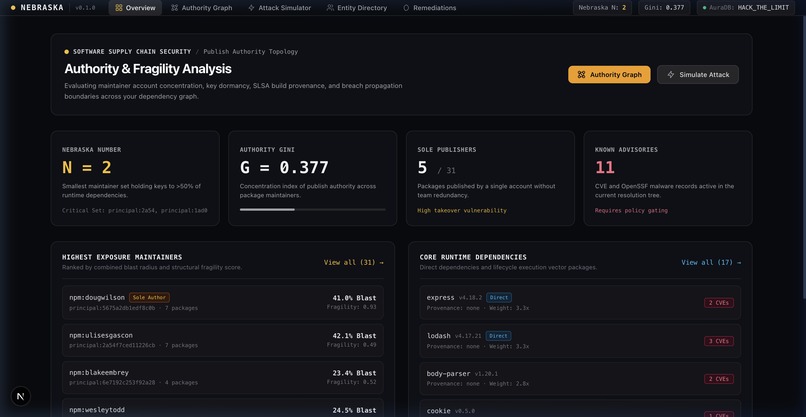This screenshot has width=806, height=417.
Task: Click principal:5675a2db1edf8c0b identifier text
Action: point(112,308)
